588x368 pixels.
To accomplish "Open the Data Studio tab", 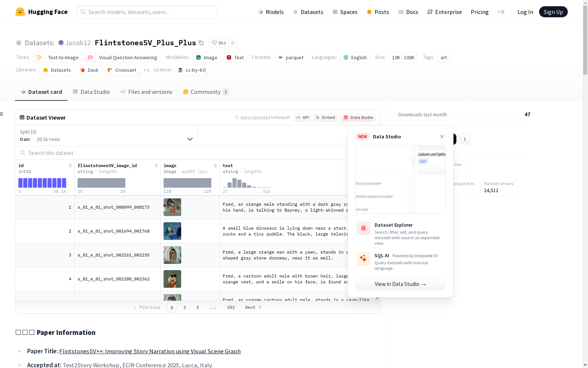I will coord(91,92).
